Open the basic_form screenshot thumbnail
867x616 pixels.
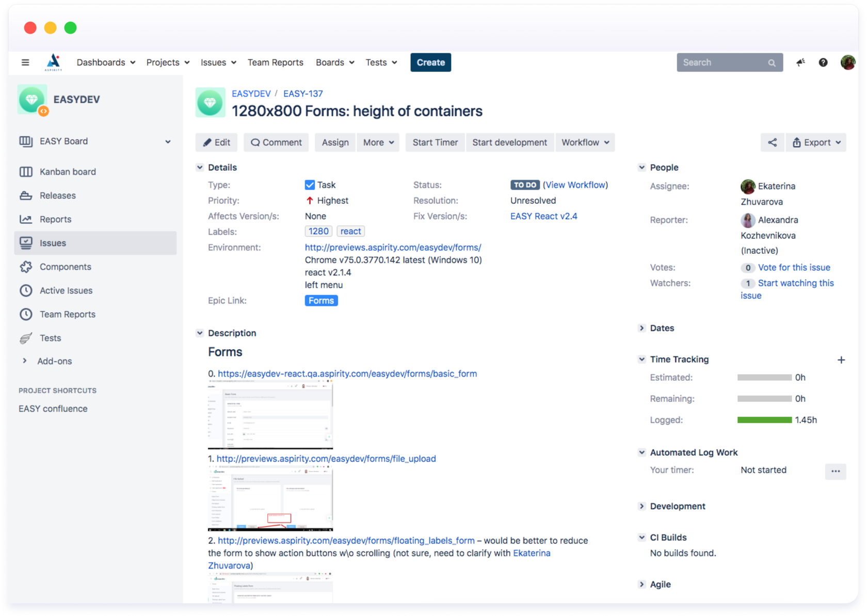(270, 415)
